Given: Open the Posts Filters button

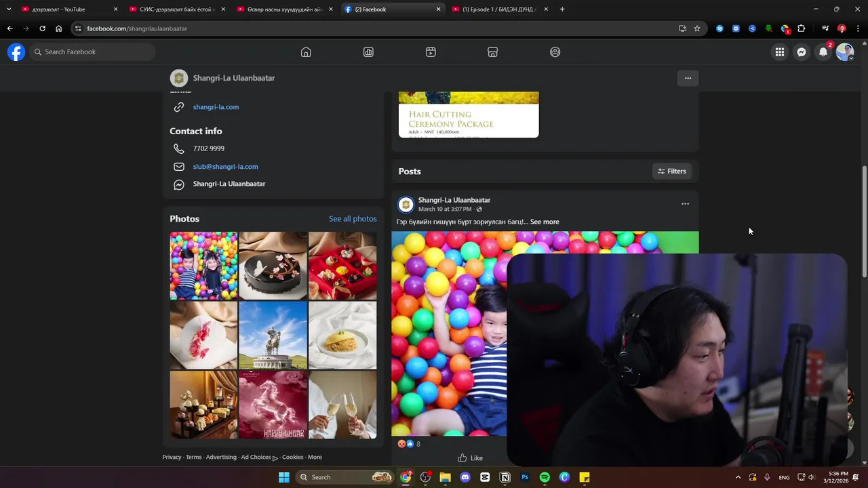Looking at the screenshot, I should 671,171.
